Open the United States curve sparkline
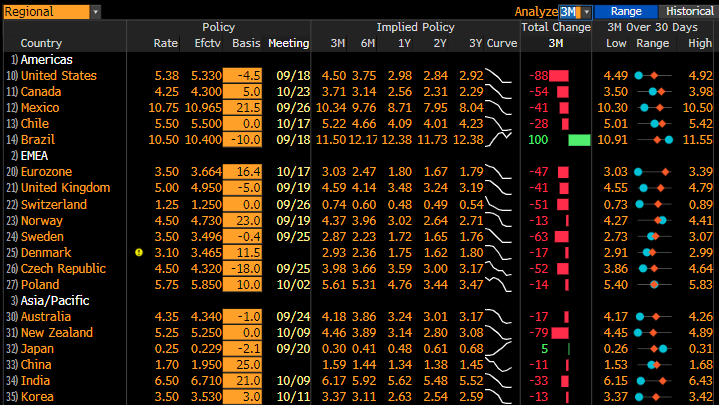719x405 pixels. pyautogui.click(x=498, y=76)
